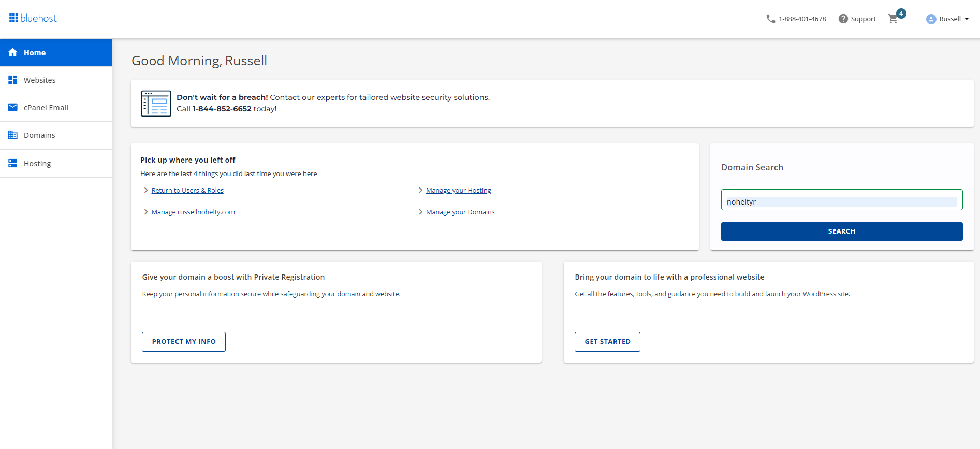Click 'Pick up where you left off' heading
Screen dimensions: 980x449
click(x=188, y=160)
